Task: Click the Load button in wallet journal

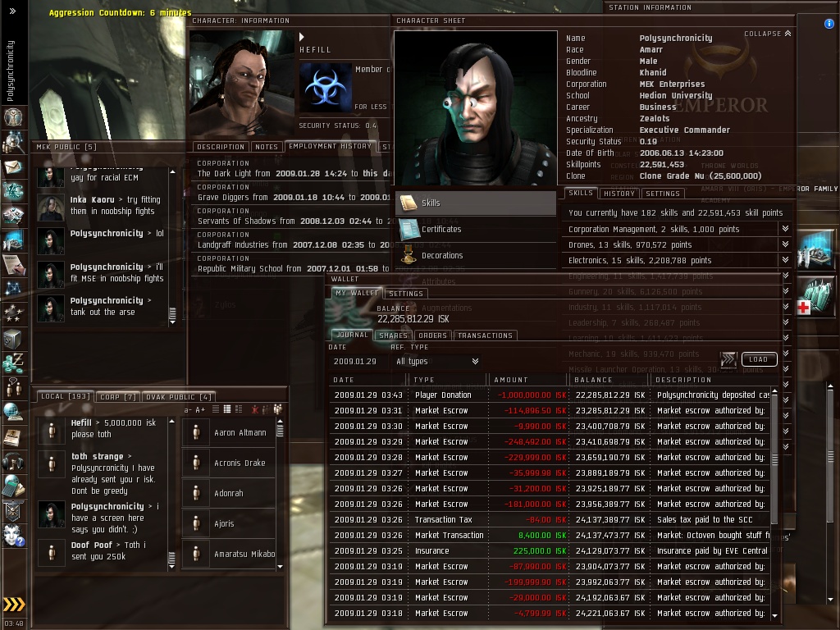Action: pyautogui.click(x=759, y=359)
